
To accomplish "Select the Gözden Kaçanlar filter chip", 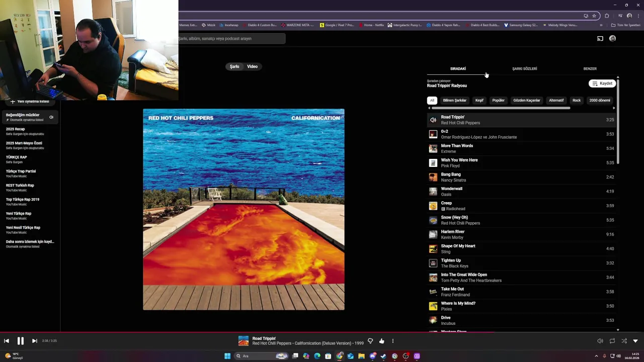I will 526,100.
